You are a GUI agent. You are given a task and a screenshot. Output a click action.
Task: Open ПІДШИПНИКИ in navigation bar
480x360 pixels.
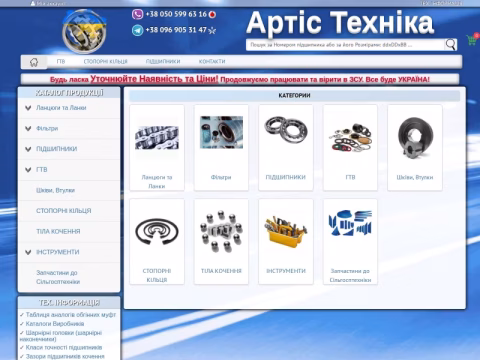[x=163, y=61]
